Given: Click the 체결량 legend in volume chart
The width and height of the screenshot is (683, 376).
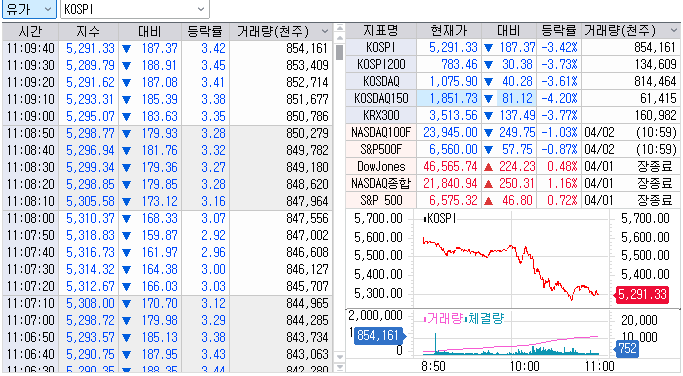Looking at the screenshot, I should click(x=484, y=318).
